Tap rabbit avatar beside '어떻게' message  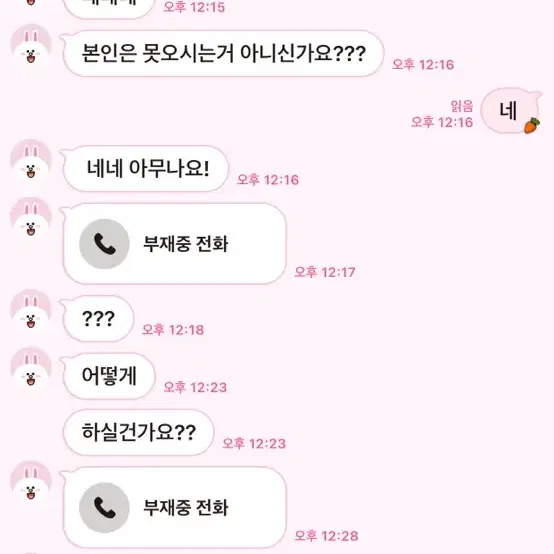31,367
